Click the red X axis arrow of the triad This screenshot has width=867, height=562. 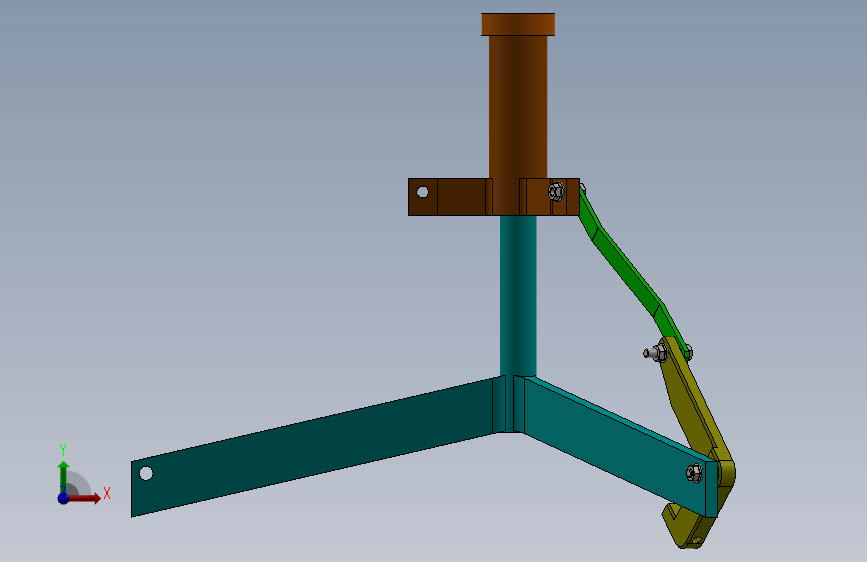click(84, 498)
